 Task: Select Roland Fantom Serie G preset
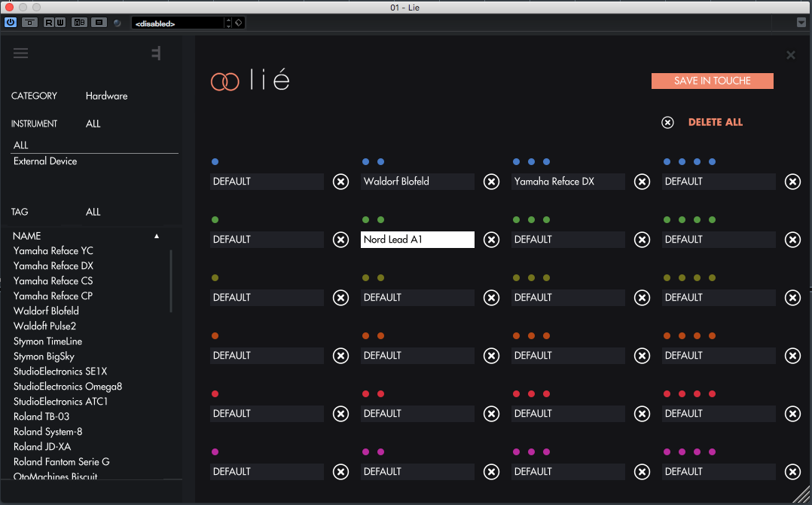click(x=62, y=461)
